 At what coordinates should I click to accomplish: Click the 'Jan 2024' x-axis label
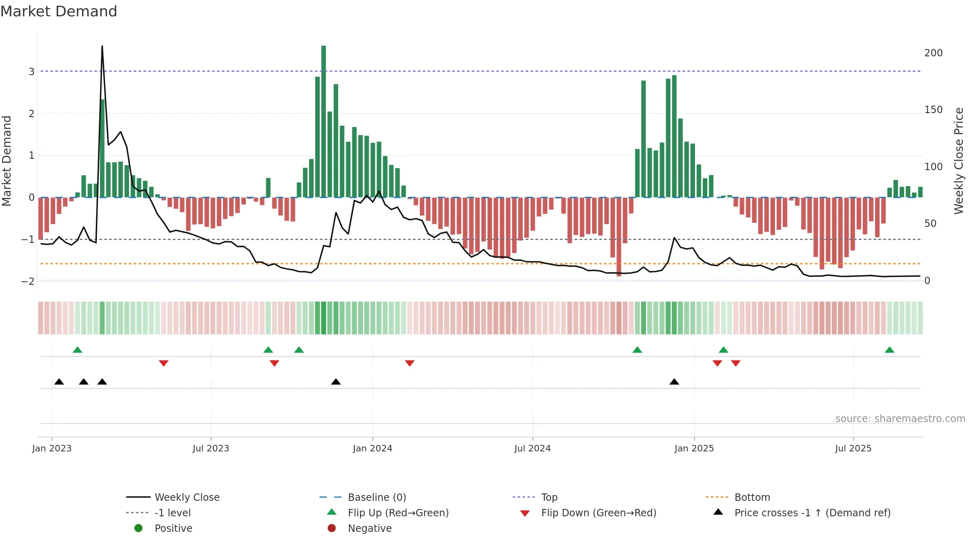(x=372, y=448)
